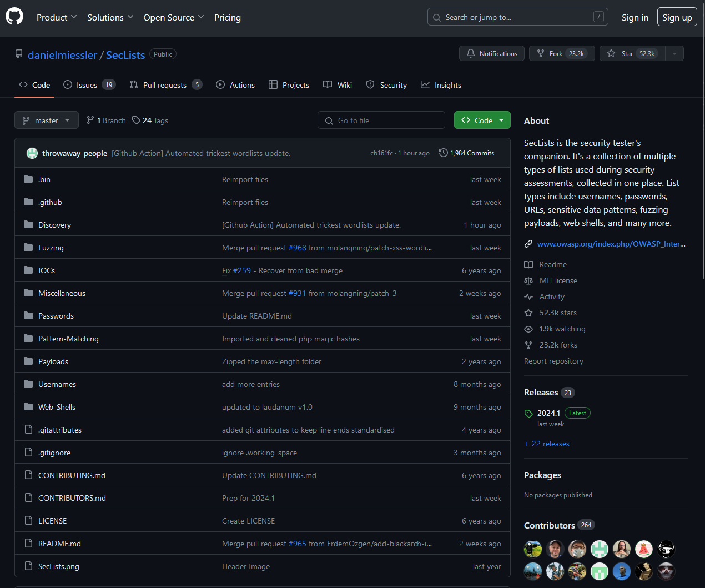Click the first contributor avatar

[x=533, y=549]
